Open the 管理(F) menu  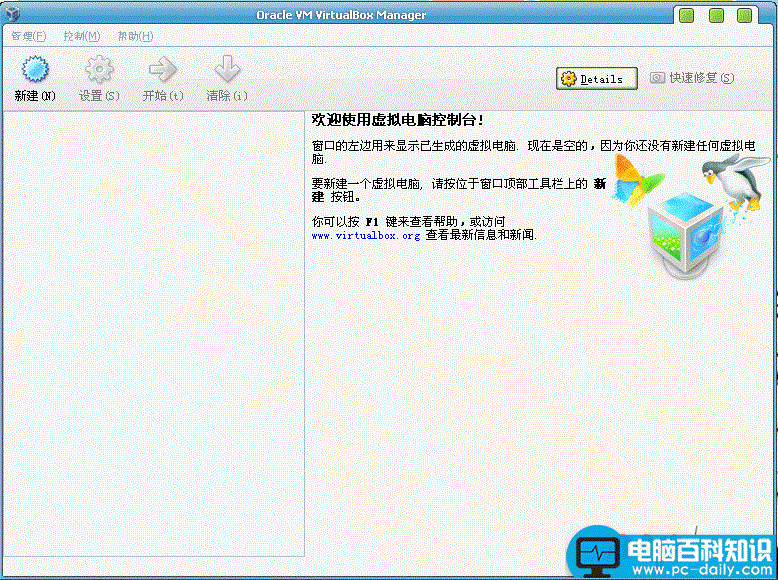click(28, 36)
